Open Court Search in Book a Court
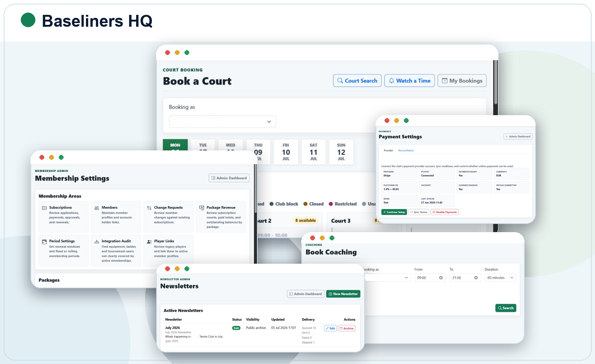This screenshot has height=364, width=595. click(357, 81)
